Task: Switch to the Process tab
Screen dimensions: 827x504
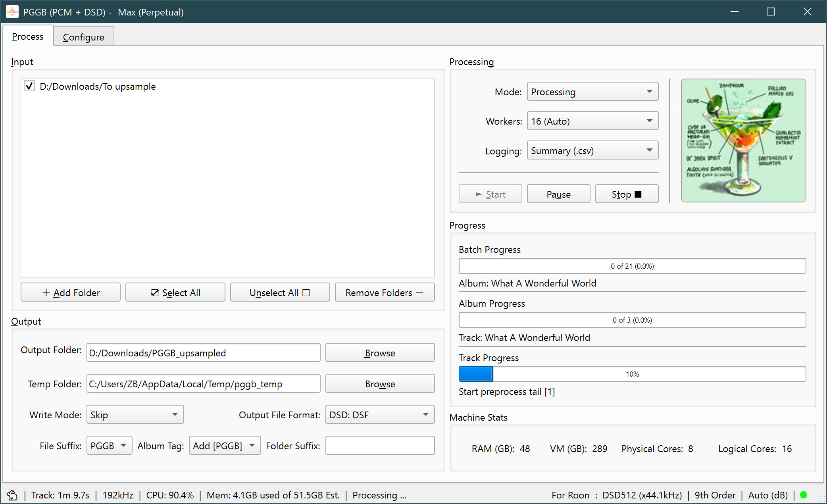Action: pyautogui.click(x=27, y=36)
